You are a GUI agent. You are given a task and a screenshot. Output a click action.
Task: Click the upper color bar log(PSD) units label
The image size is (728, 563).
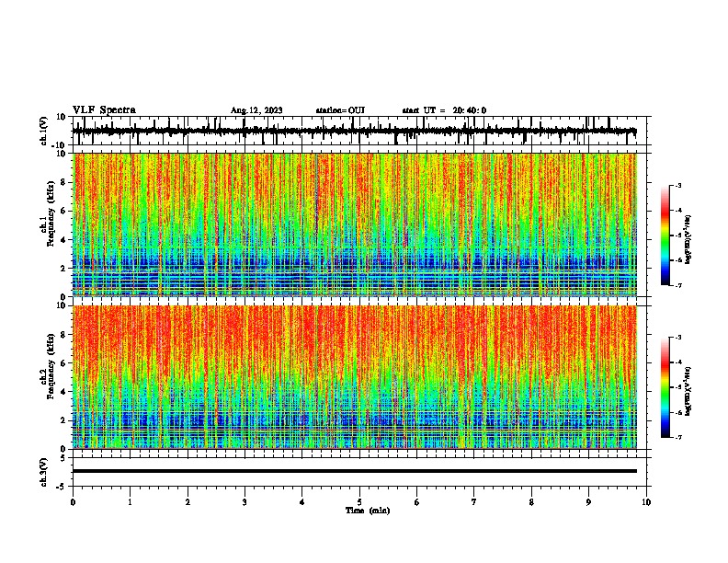point(688,240)
